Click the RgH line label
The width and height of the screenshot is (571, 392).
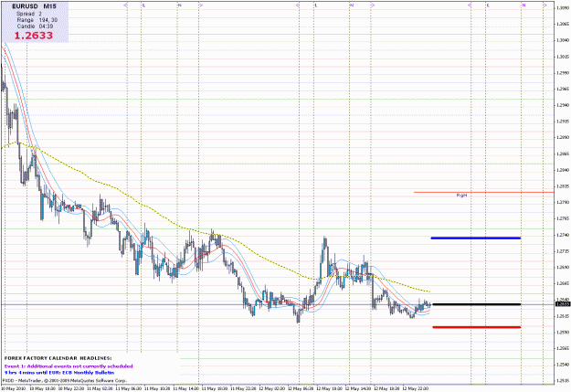(x=461, y=196)
